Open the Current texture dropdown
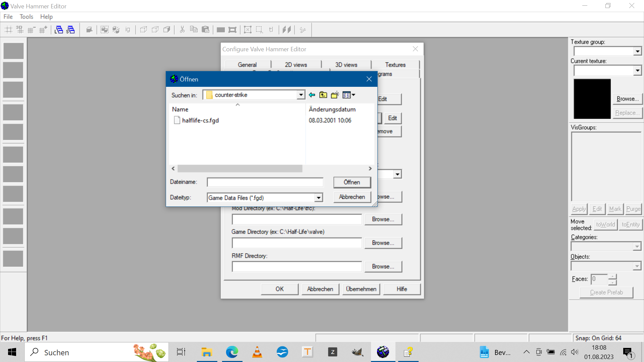 (x=637, y=70)
